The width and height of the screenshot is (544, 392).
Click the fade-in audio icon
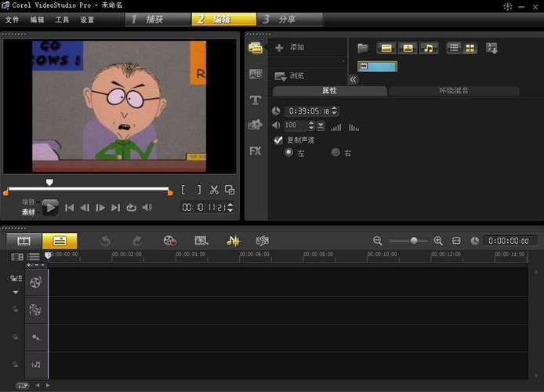pos(335,127)
